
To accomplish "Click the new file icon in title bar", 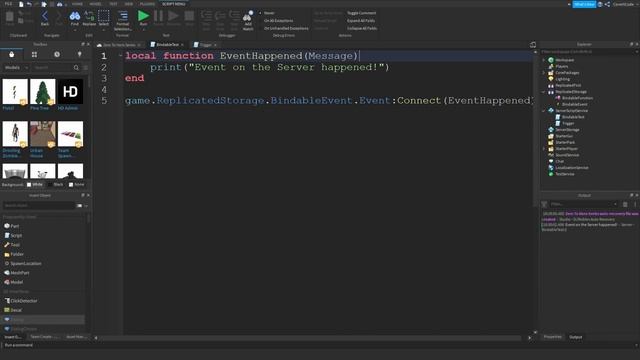I will tap(21, 4).
